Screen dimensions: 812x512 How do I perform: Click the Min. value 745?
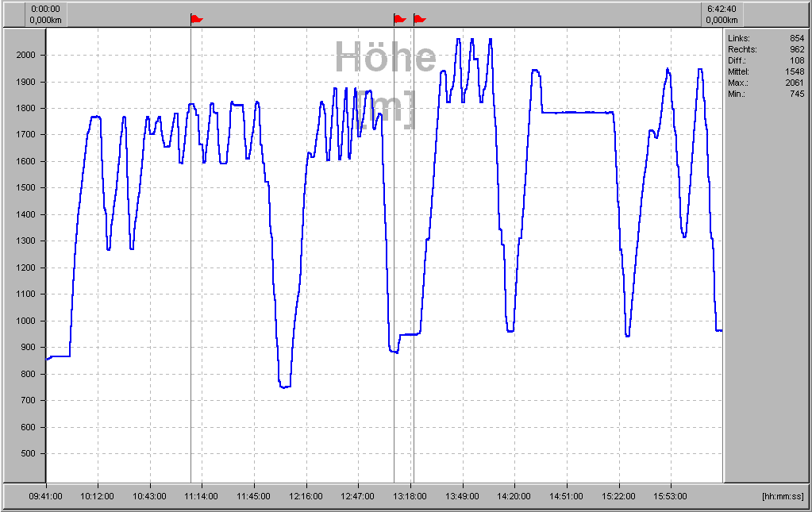[797, 94]
